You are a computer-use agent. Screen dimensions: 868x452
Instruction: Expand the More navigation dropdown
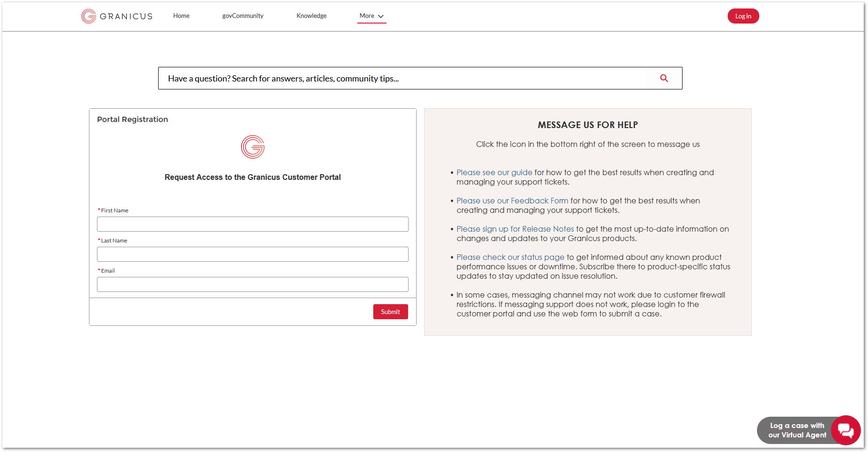tap(371, 16)
